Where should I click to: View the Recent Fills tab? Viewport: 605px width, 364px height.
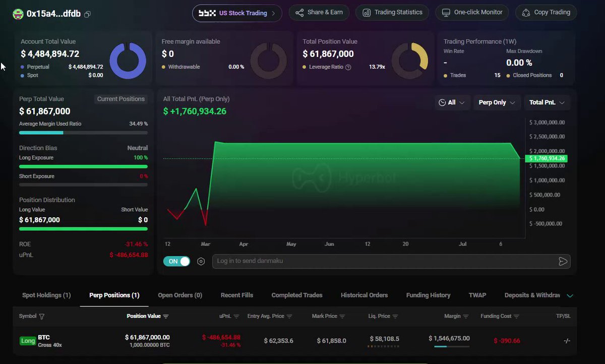[237, 295]
